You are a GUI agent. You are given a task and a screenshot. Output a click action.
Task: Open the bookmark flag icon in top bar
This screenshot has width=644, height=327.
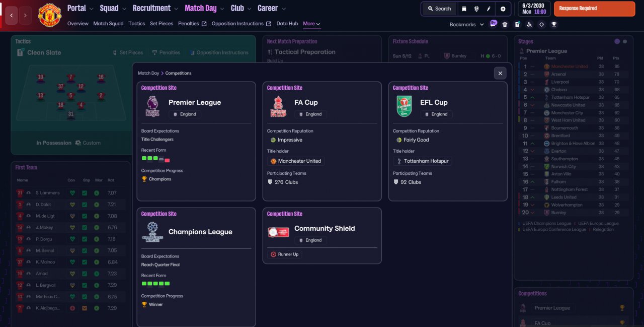464,9
